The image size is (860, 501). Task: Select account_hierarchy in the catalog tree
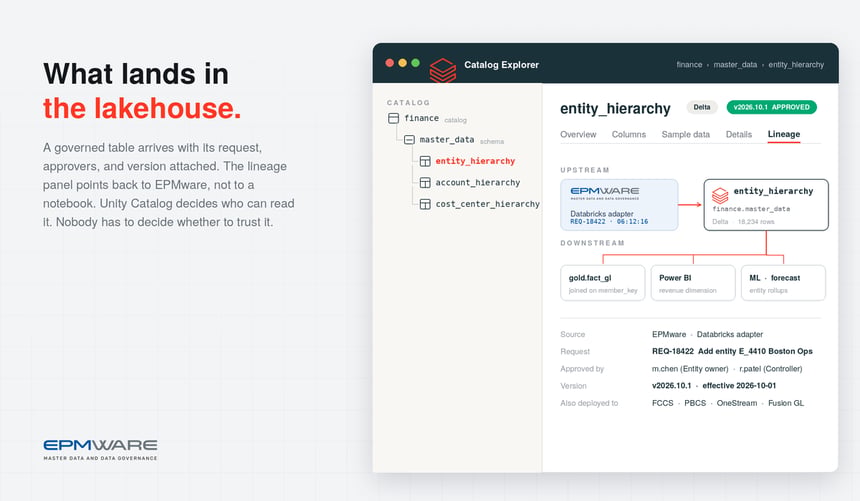coord(478,182)
